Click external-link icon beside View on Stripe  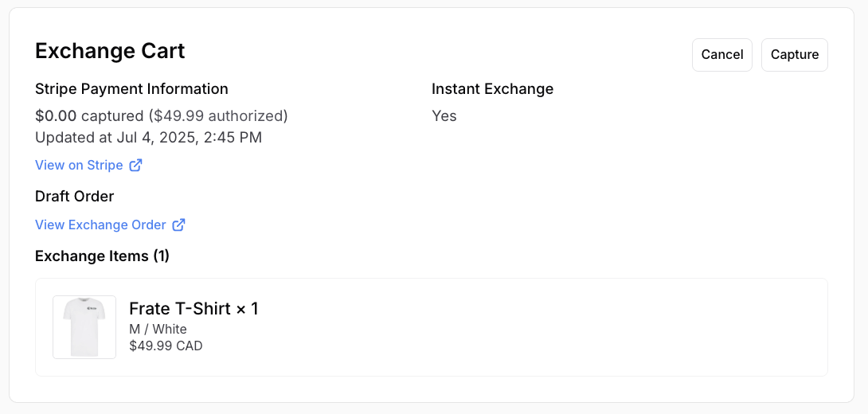point(136,166)
